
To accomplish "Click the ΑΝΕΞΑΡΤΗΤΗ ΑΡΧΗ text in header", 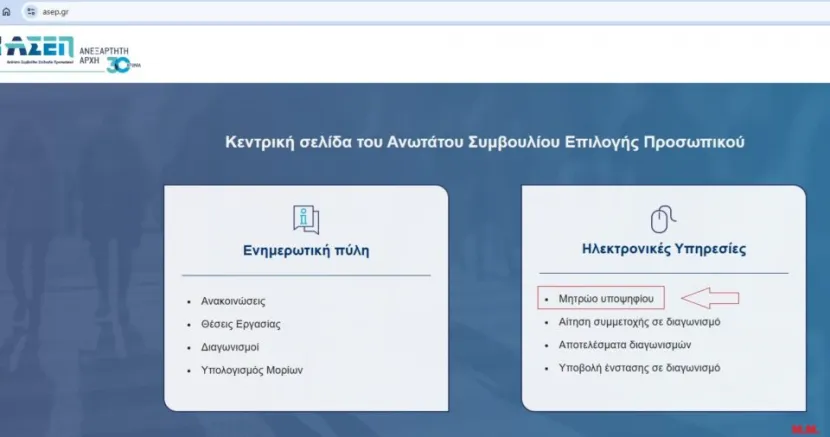I will pos(104,56).
